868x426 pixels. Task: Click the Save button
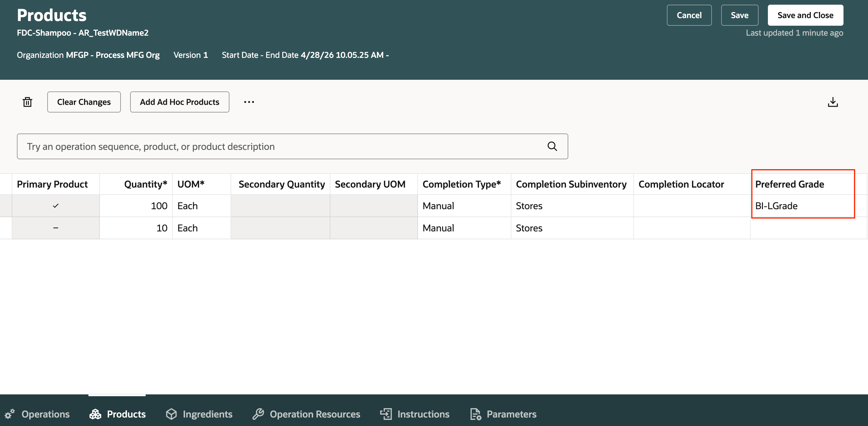[740, 15]
